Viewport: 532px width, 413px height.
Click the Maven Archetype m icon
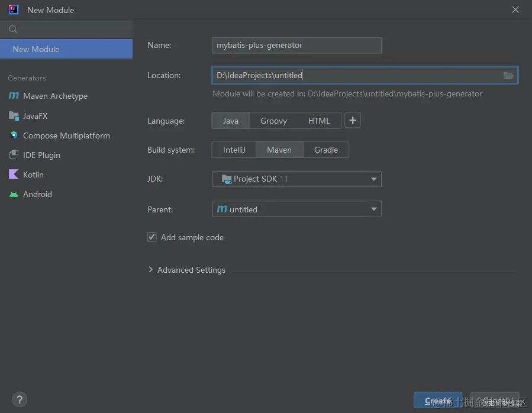(14, 96)
